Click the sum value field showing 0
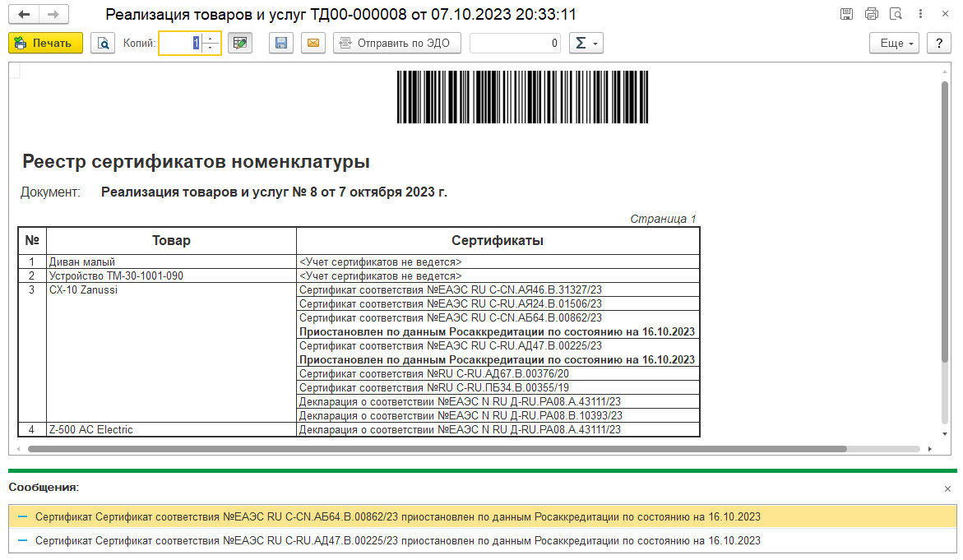Image resolution: width=963 pixels, height=560 pixels. pyautogui.click(x=515, y=44)
